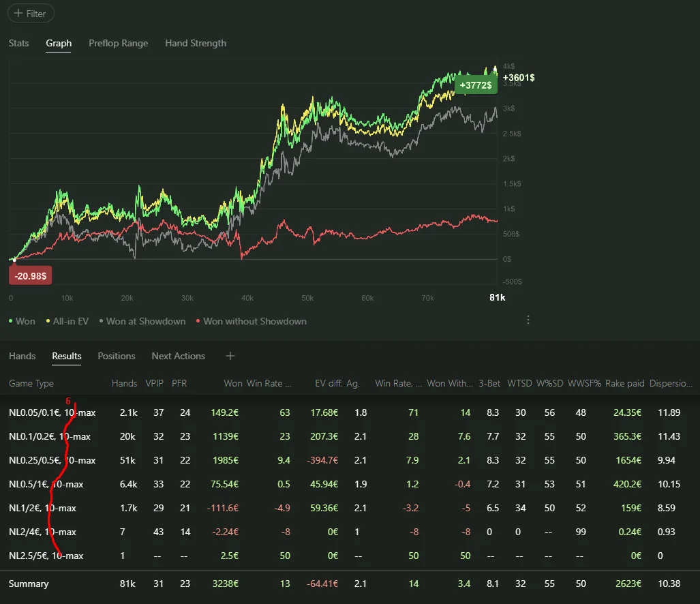Switch to the Stats tab
This screenshot has height=604, width=700.
click(x=19, y=43)
